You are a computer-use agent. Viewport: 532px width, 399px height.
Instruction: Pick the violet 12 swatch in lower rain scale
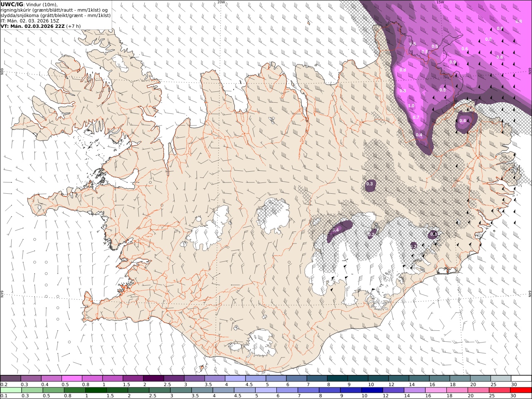tap(393, 390)
